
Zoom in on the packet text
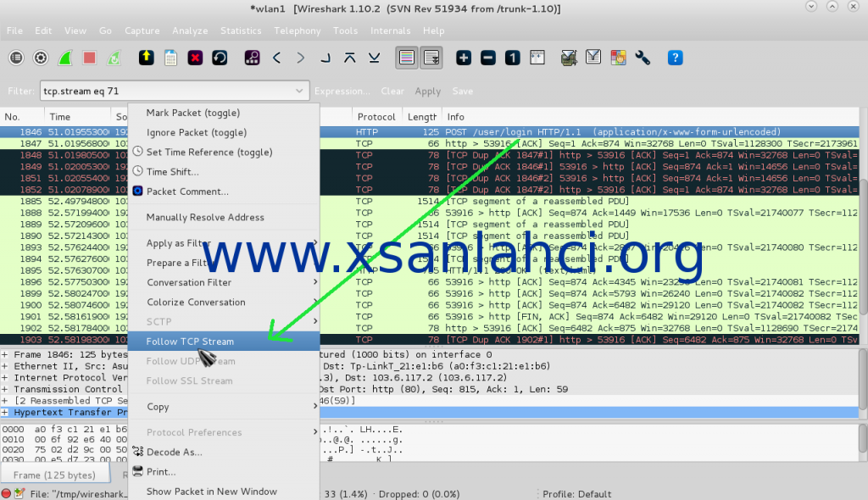464,58
